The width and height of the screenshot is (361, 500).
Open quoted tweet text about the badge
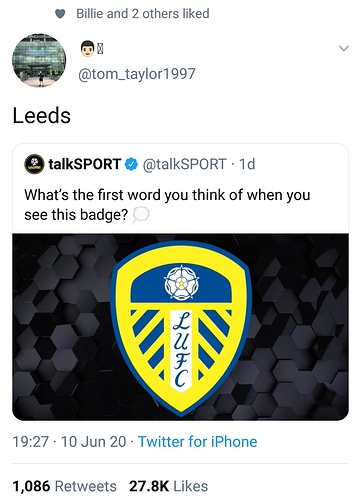pos(167,205)
